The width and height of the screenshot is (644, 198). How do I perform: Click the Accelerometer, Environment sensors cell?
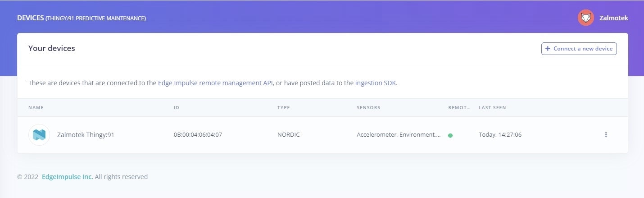click(399, 134)
